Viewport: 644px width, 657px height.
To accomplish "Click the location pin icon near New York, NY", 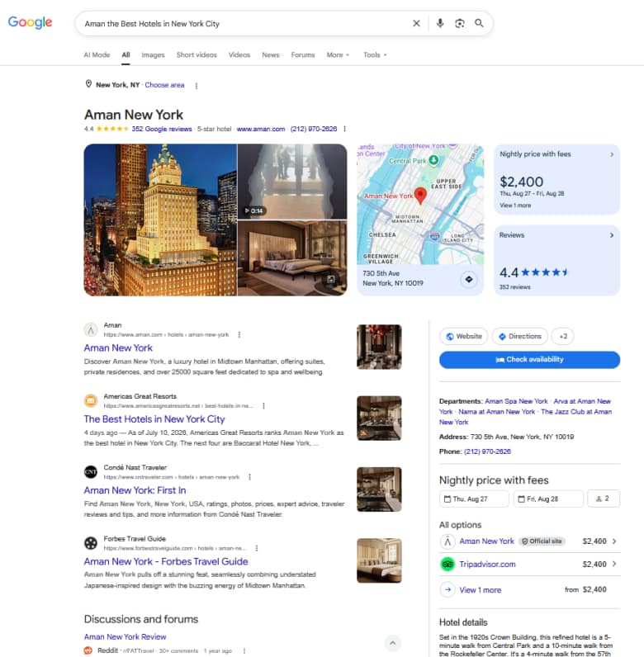I will (88, 84).
